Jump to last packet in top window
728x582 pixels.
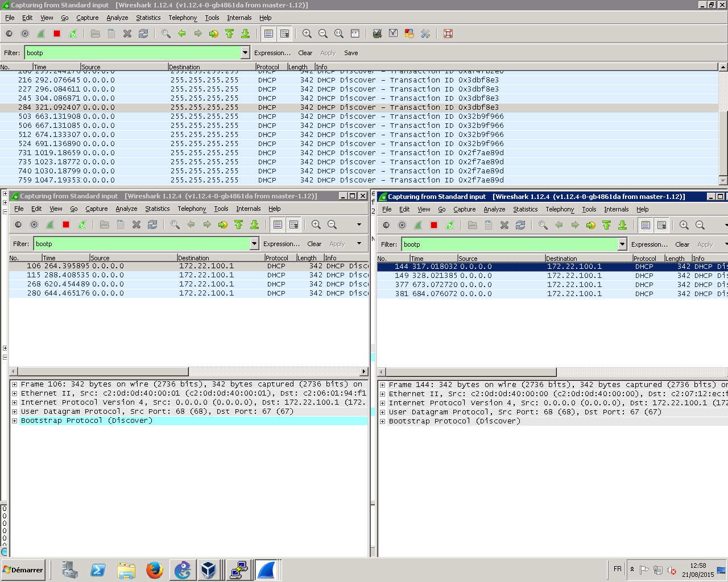246,34
